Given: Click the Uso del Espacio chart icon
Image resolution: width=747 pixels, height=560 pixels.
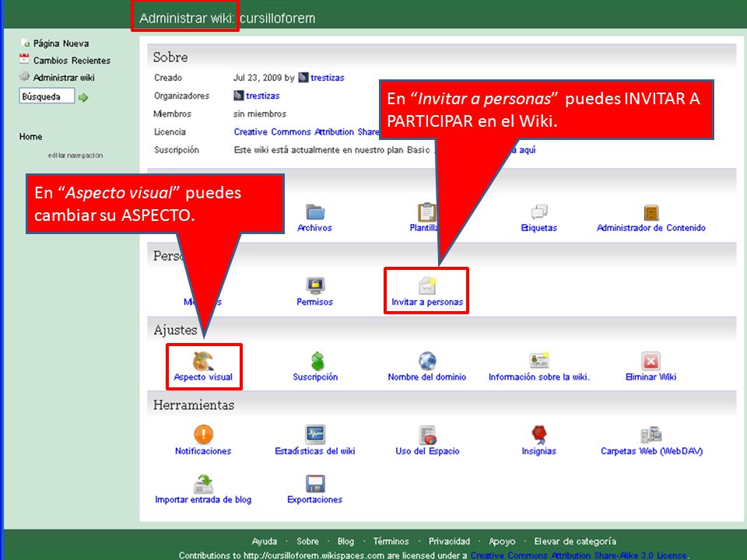Looking at the screenshot, I should (427, 435).
